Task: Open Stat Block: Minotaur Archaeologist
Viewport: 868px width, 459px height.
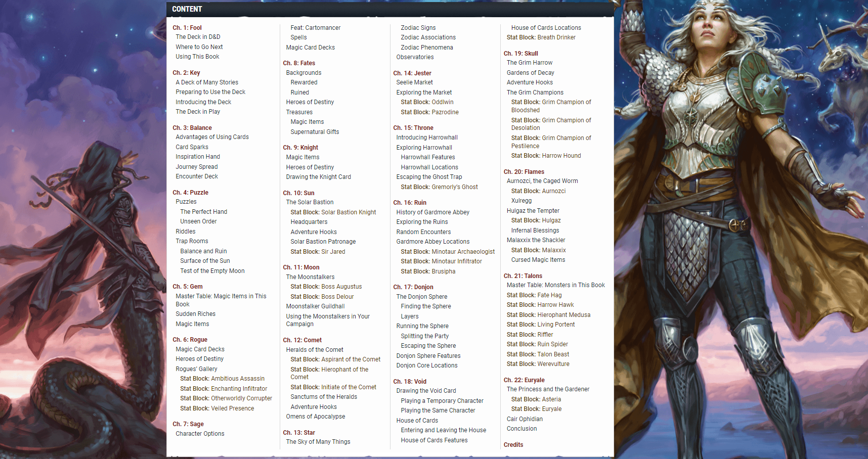Action: (448, 252)
